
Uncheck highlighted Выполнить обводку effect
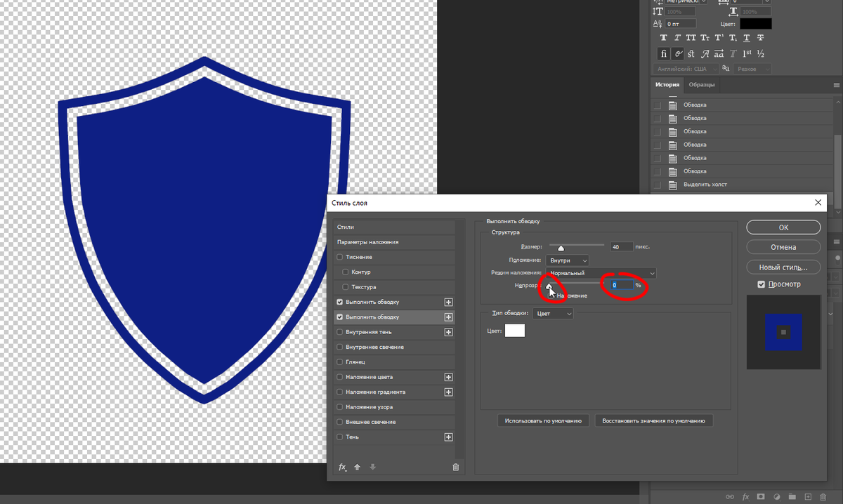click(x=341, y=317)
